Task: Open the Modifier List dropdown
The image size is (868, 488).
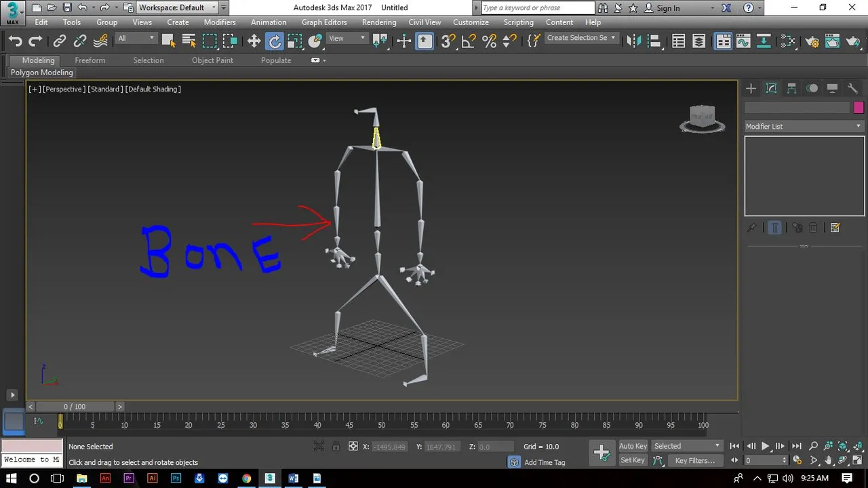Action: pyautogui.click(x=804, y=126)
